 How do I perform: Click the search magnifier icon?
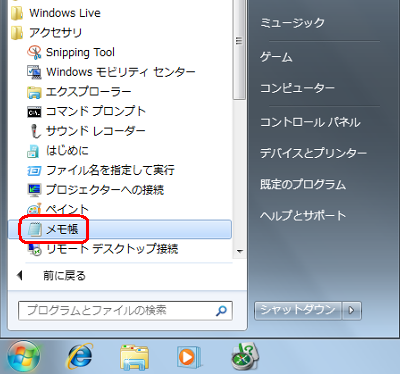[221, 311]
